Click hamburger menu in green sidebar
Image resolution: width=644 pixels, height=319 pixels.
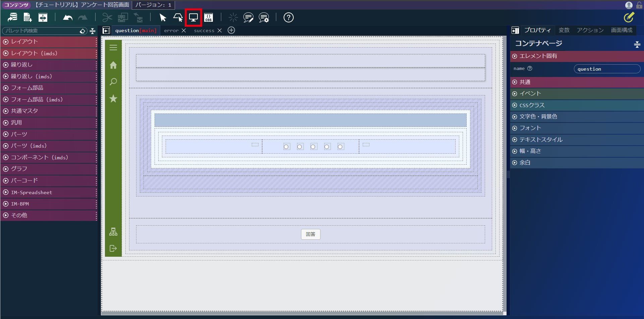pyautogui.click(x=113, y=48)
